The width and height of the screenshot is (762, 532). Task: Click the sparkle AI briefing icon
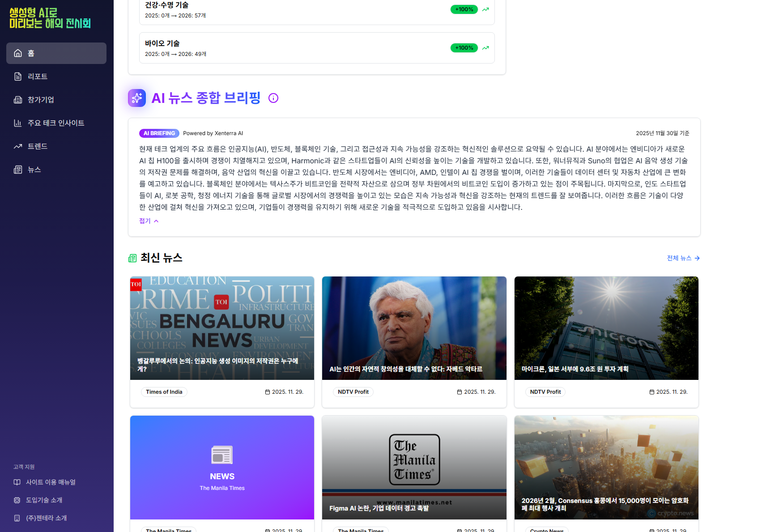(137, 98)
